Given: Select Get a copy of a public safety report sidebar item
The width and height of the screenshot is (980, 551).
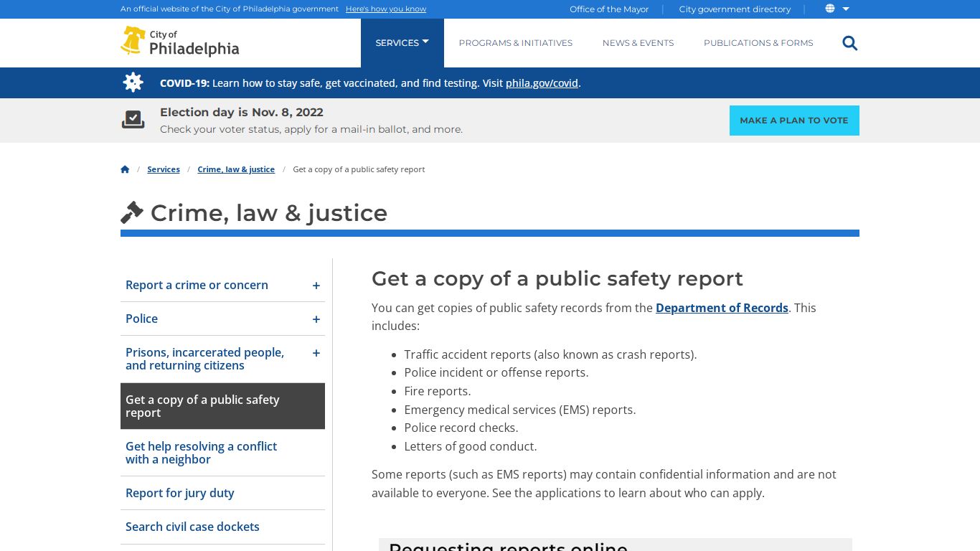Looking at the screenshot, I should click(x=222, y=406).
